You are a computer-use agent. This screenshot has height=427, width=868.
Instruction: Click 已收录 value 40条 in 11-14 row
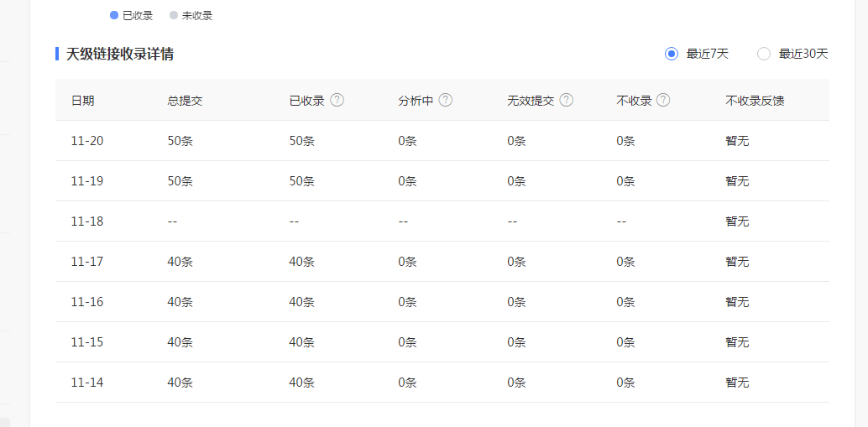(301, 383)
